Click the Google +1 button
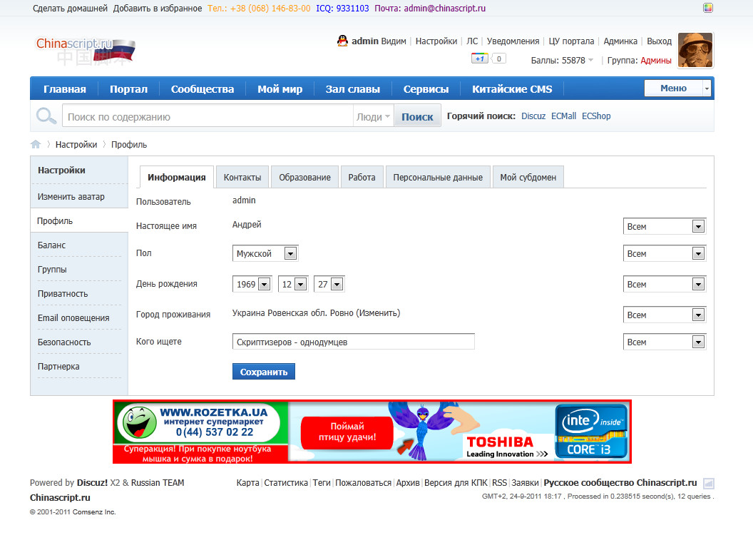753x560 pixels. (x=480, y=58)
